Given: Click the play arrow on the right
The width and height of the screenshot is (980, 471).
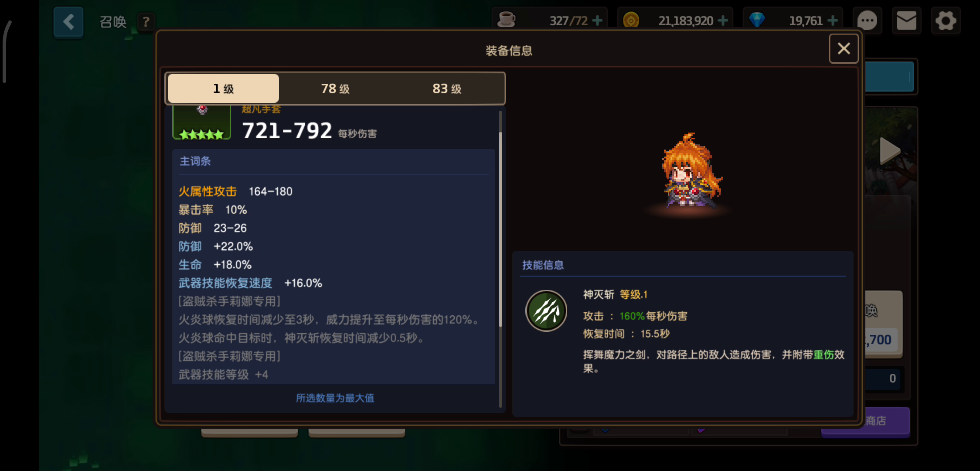Looking at the screenshot, I should [889, 151].
